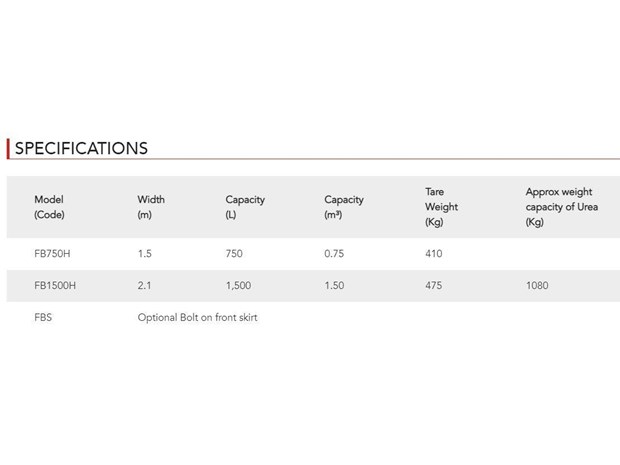
Task: Select the 1,500 litre capacity value
Action: 238,285
